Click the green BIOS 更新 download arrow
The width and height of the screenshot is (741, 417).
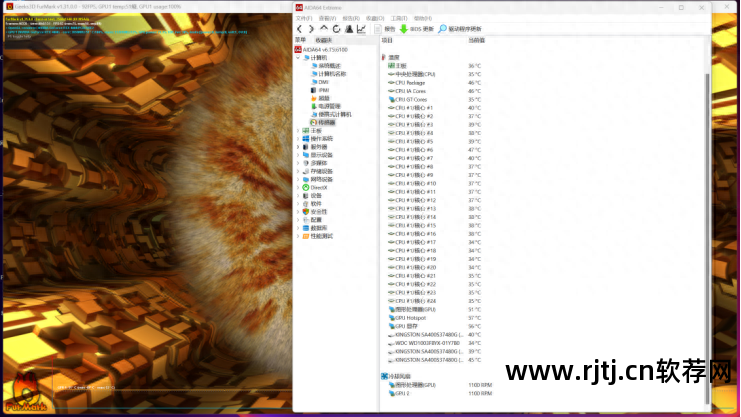[404, 29]
